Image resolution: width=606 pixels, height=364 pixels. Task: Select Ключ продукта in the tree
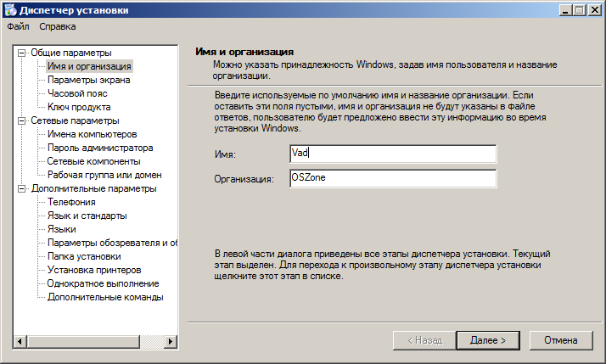click(x=79, y=107)
